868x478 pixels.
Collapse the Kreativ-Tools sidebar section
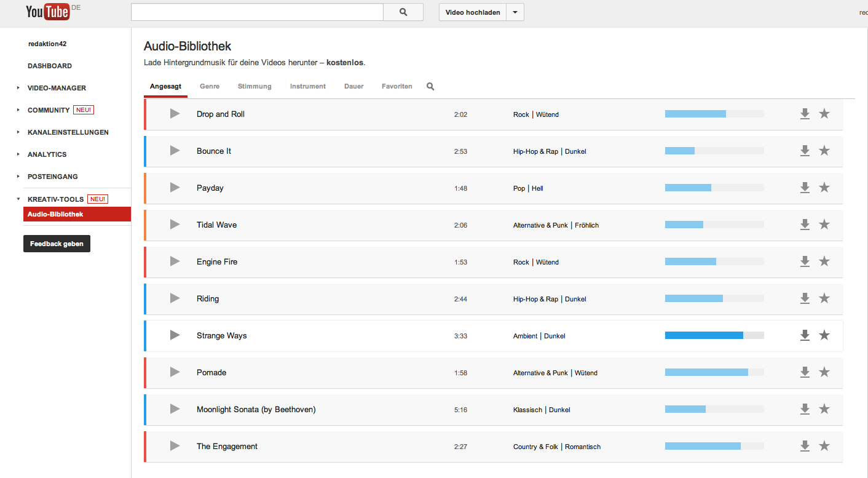pyautogui.click(x=18, y=199)
